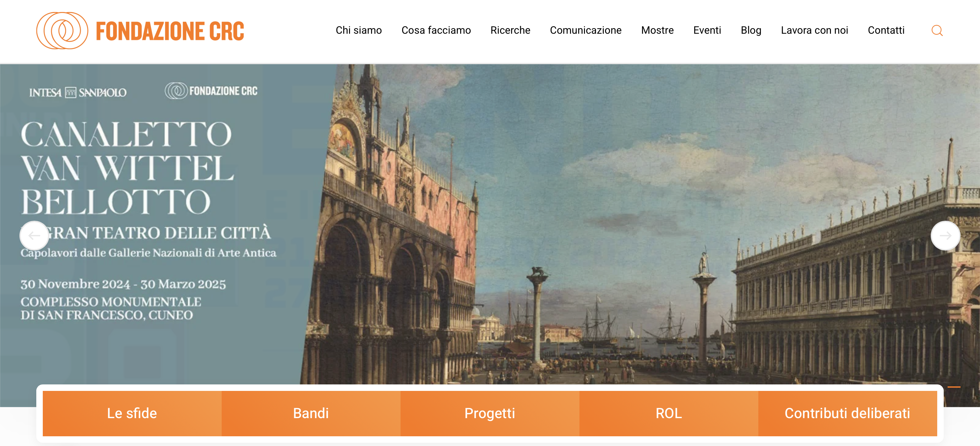Image resolution: width=980 pixels, height=446 pixels.
Task: Open the Mostre menu item
Action: [x=657, y=30]
